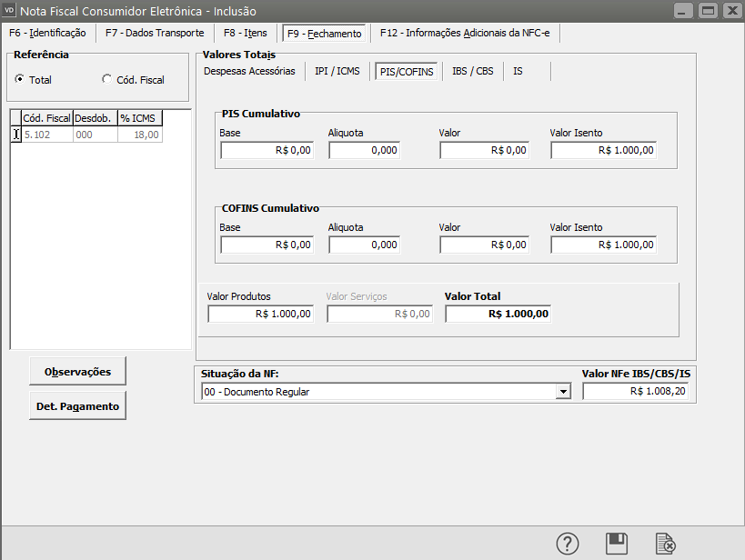The width and height of the screenshot is (745, 560).
Task: Select the Cód. Fiscal radio button
Action: tap(107, 80)
